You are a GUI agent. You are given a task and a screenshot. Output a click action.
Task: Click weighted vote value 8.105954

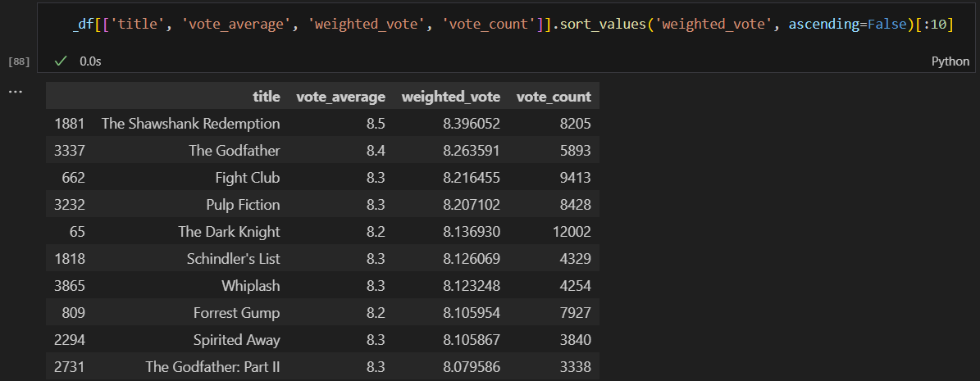click(x=472, y=312)
